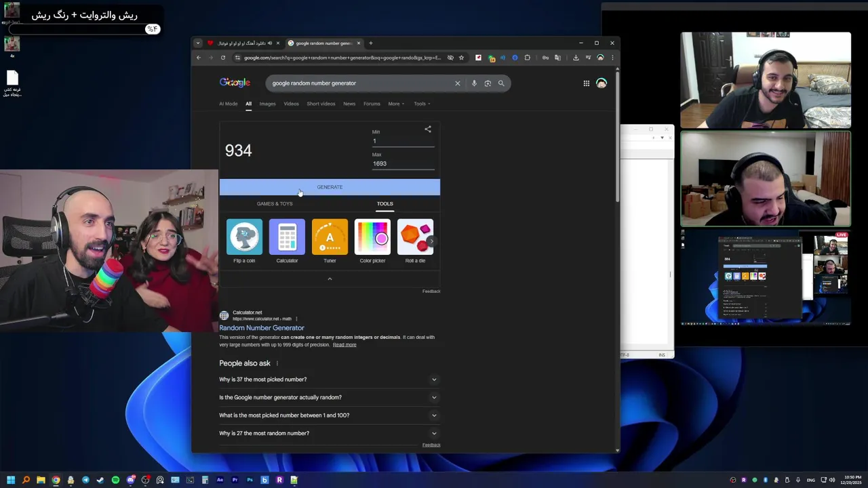Expand 'Why is 37 the most picked number?'
This screenshot has width=868, height=488.
(328, 380)
